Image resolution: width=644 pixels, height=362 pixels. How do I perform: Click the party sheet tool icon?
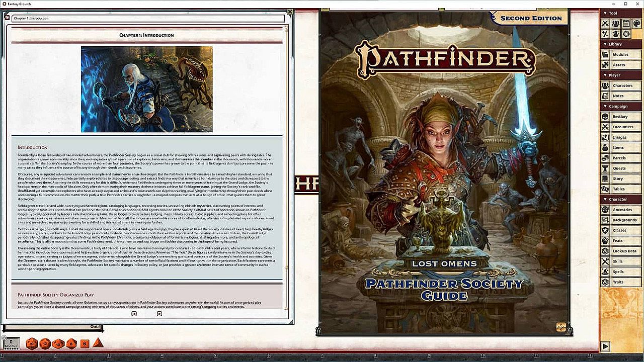616,23
